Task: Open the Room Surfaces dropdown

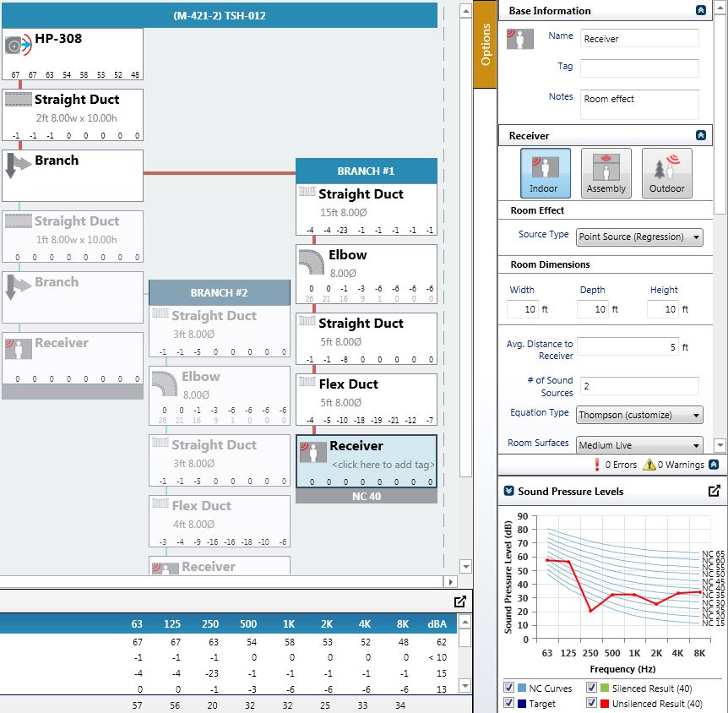Action: coord(639,445)
